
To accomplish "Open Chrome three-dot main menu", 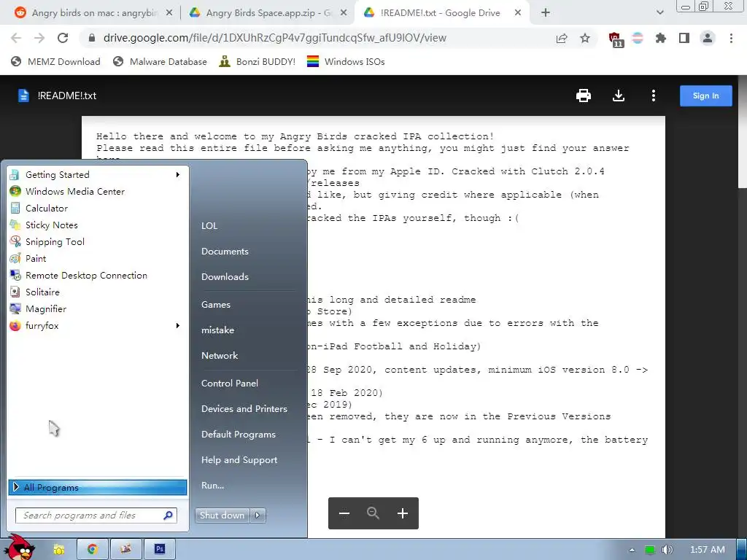I will point(731,38).
